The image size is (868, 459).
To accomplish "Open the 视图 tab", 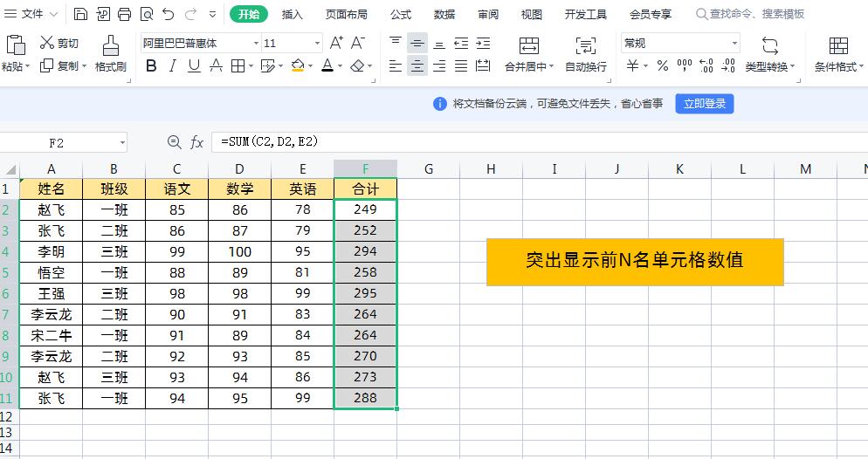I will click(x=532, y=14).
